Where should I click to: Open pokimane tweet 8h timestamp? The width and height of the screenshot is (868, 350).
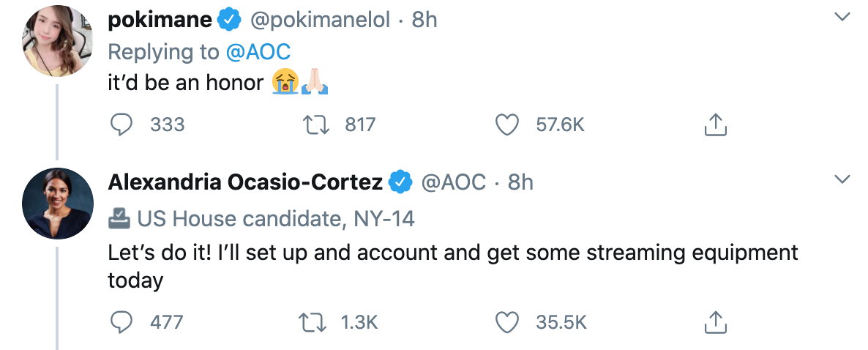424,21
